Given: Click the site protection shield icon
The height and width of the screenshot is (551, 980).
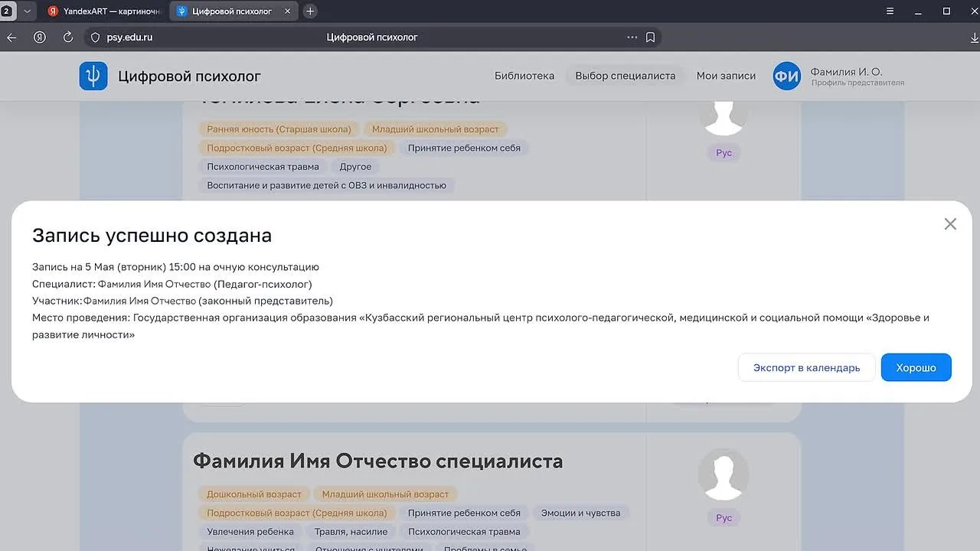Looking at the screenshot, I should pyautogui.click(x=96, y=37).
